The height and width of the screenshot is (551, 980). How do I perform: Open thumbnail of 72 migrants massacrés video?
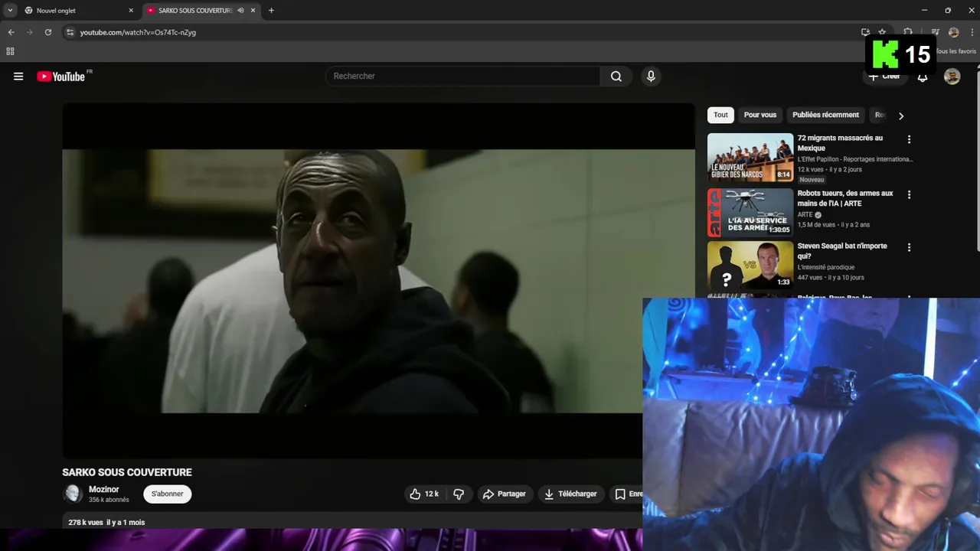click(750, 158)
